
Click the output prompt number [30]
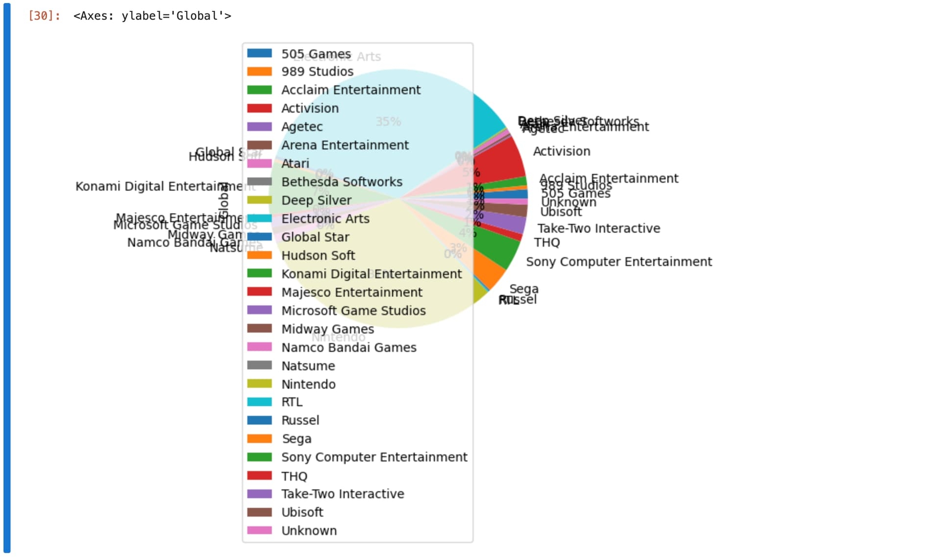pyautogui.click(x=44, y=16)
